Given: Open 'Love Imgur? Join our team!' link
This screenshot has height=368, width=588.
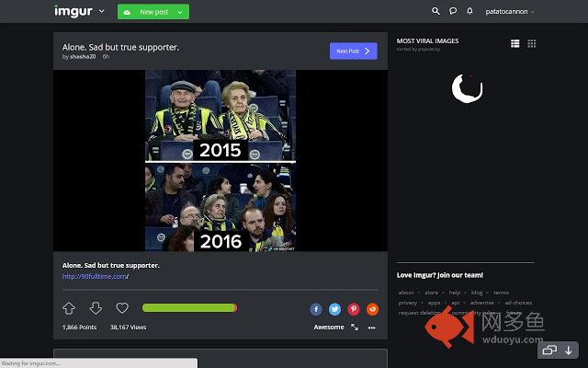Looking at the screenshot, I should [440, 275].
